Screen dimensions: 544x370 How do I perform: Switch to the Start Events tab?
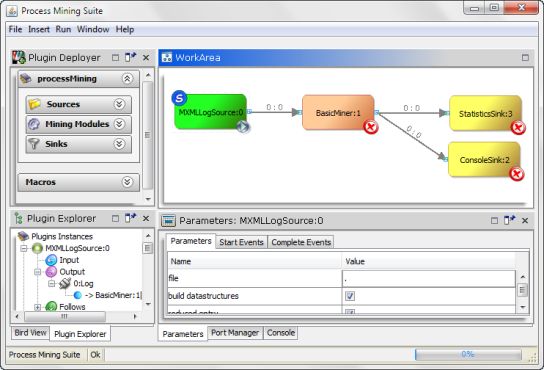pos(241,242)
